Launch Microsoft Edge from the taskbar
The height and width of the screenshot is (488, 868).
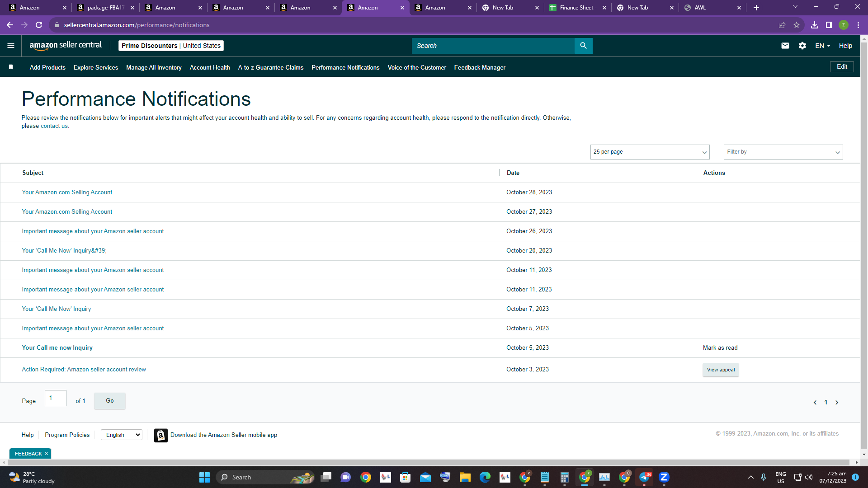[485, 477]
